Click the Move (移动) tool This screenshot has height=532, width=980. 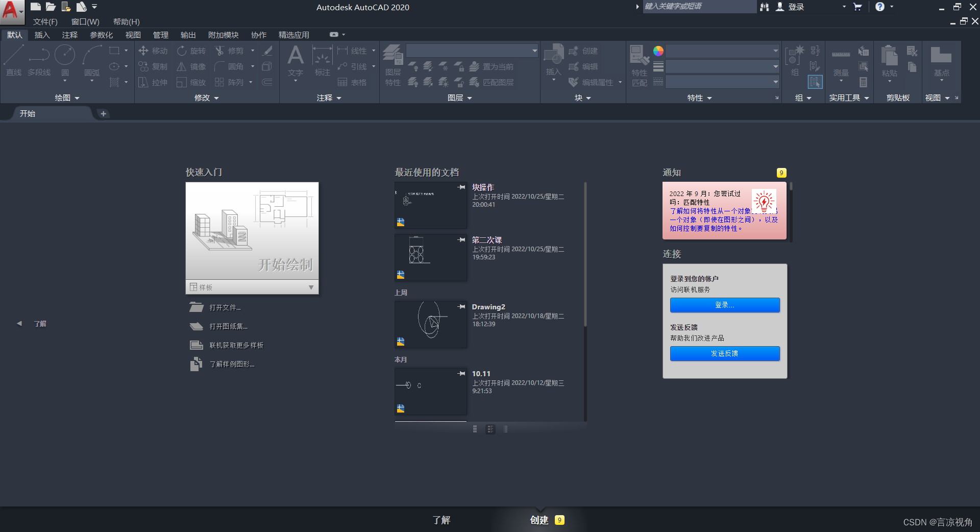tap(153, 51)
